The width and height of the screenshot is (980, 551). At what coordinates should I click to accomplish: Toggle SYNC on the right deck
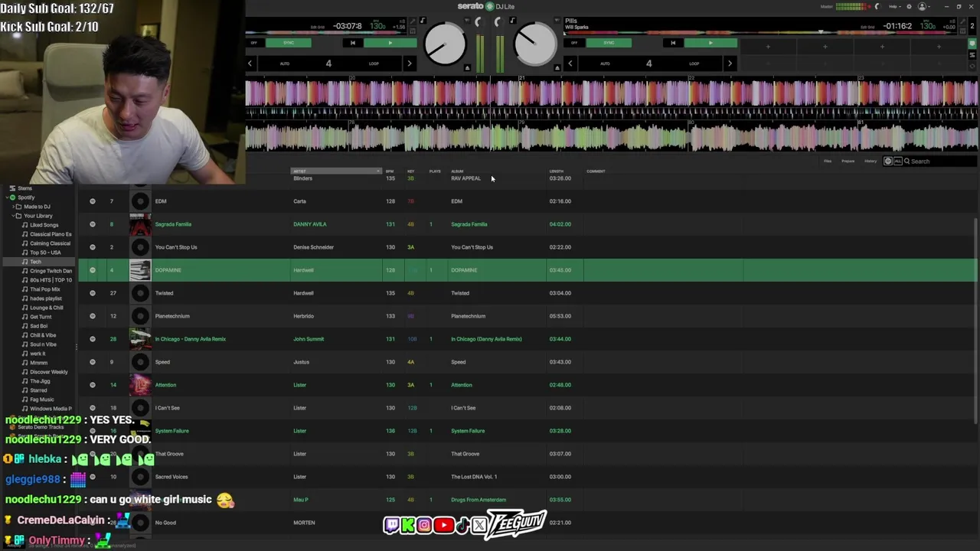[609, 43]
